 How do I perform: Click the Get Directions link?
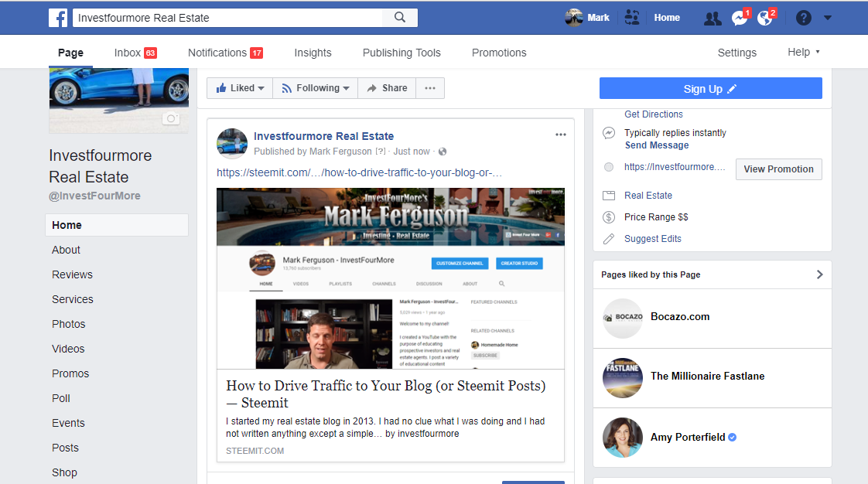tap(653, 114)
